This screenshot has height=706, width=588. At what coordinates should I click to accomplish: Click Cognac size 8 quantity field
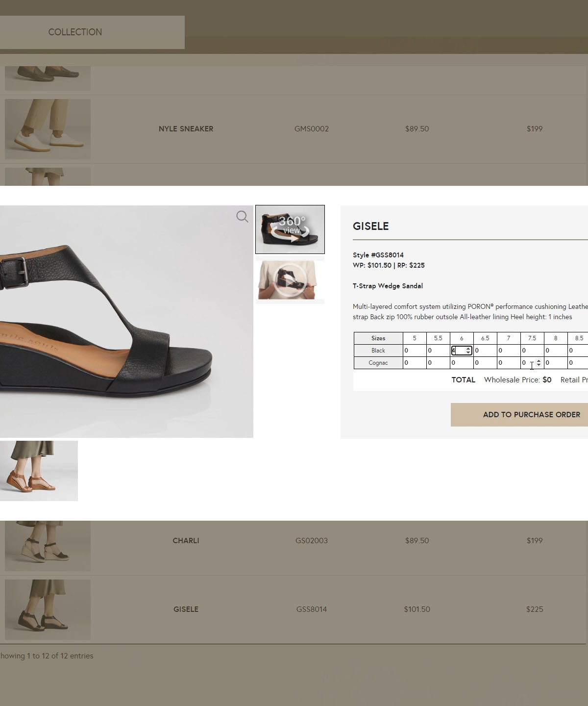click(x=555, y=363)
